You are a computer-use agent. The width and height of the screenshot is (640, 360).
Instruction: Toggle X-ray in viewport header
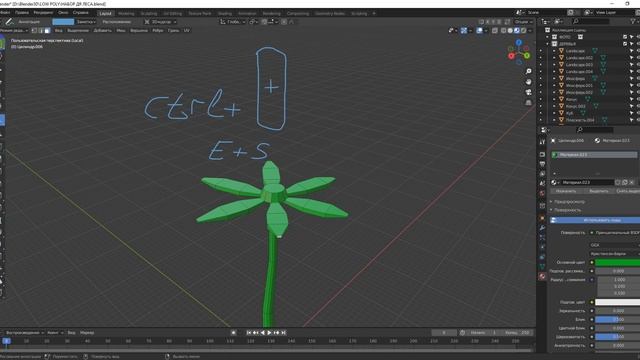coord(495,31)
